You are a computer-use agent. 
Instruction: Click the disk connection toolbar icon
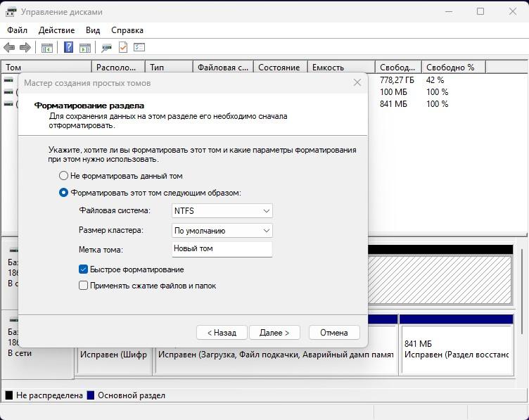[106, 48]
